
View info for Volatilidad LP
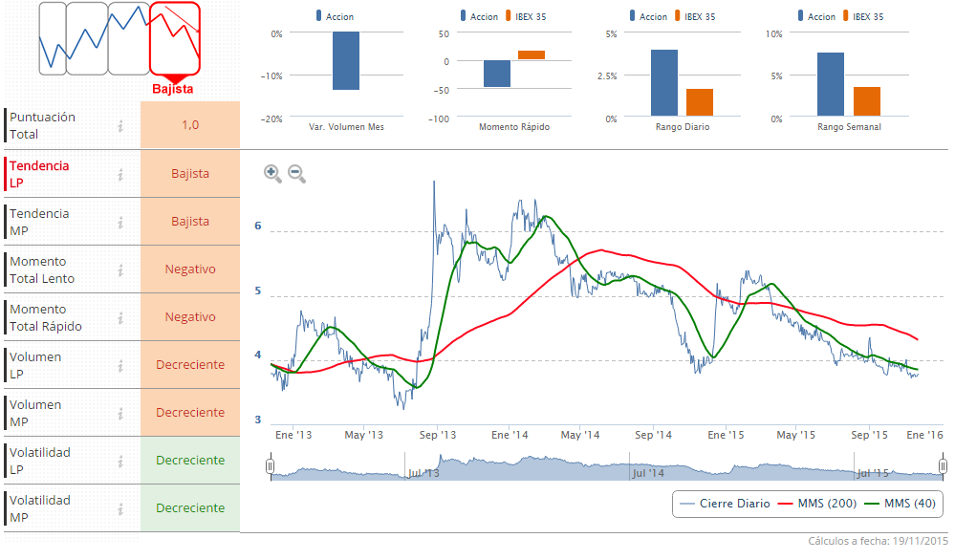pyautogui.click(x=121, y=461)
